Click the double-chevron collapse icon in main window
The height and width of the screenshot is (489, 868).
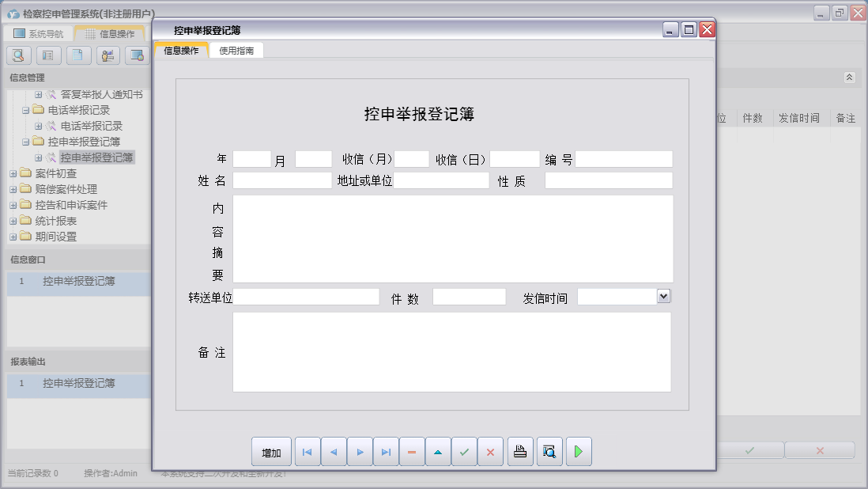850,78
